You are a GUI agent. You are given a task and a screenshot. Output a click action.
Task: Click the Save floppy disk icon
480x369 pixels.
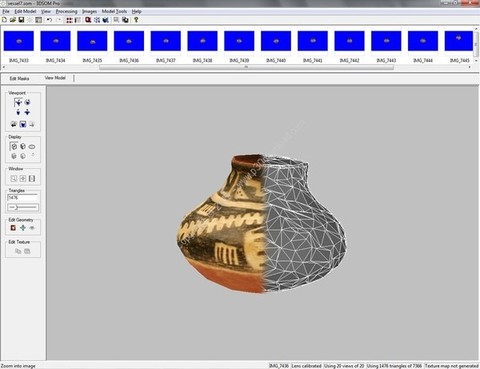pyautogui.click(x=21, y=20)
